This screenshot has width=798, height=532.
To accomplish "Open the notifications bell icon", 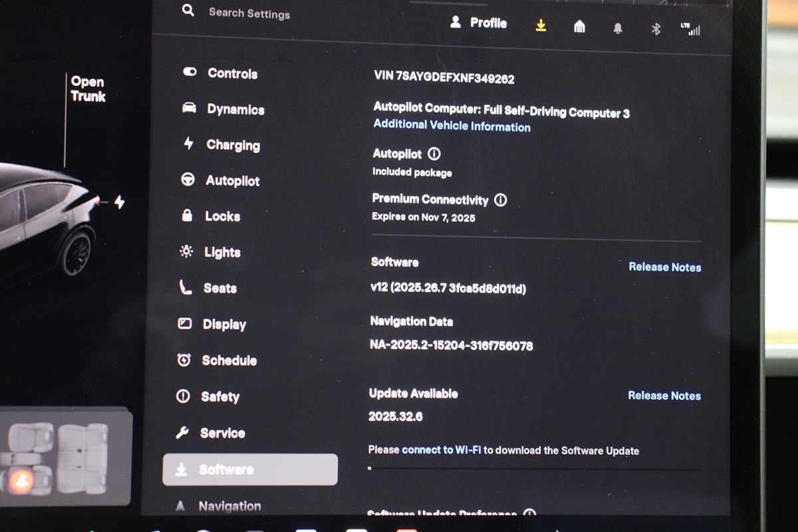I will [x=618, y=28].
